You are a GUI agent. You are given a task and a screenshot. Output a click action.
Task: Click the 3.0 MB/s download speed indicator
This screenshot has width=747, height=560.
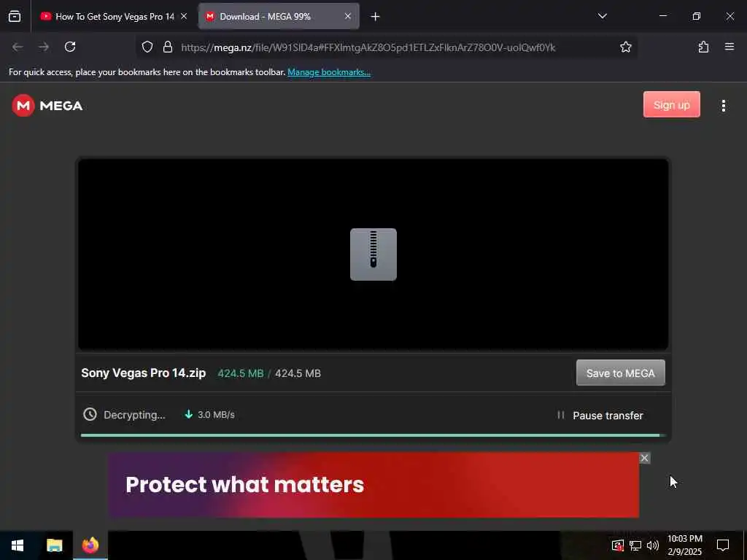click(209, 415)
